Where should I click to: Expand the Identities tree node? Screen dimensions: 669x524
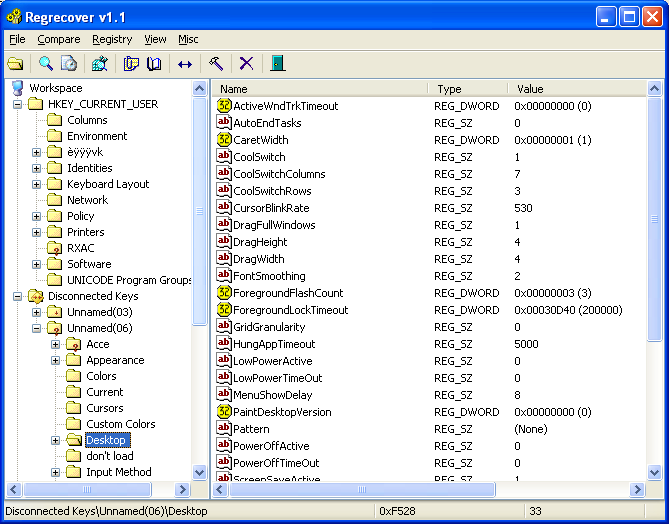click(x=36, y=168)
